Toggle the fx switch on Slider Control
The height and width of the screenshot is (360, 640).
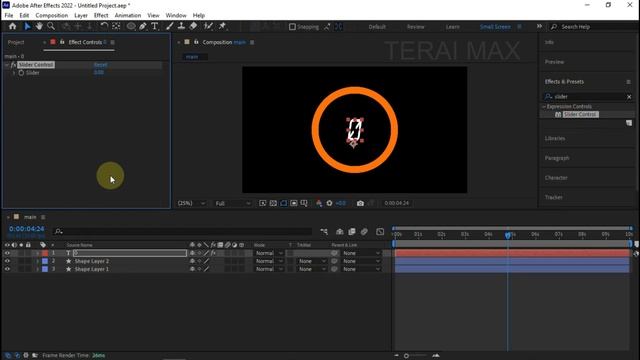[x=13, y=65]
